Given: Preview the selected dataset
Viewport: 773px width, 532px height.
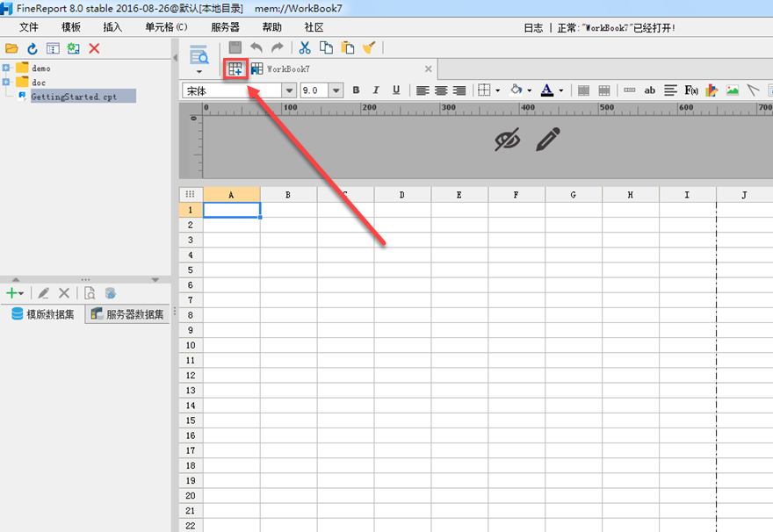Looking at the screenshot, I should (90, 293).
